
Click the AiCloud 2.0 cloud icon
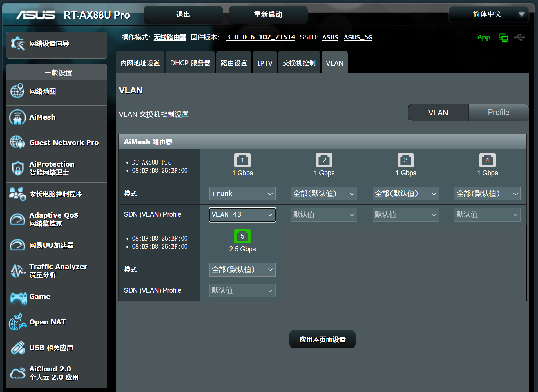click(x=18, y=373)
